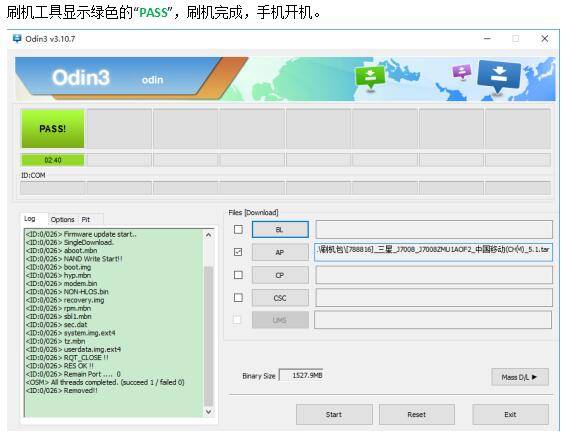Click the large blue download icon
This screenshot has width=561, height=435.
coord(498,77)
